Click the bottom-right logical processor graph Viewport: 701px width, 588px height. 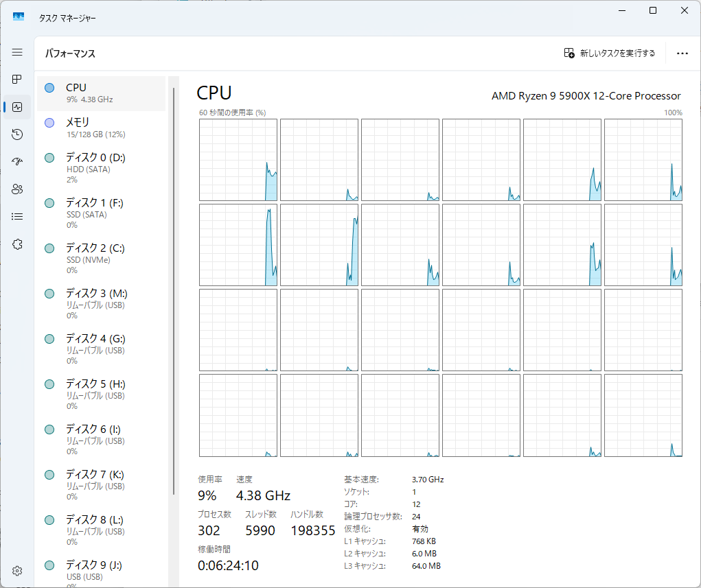click(x=643, y=416)
